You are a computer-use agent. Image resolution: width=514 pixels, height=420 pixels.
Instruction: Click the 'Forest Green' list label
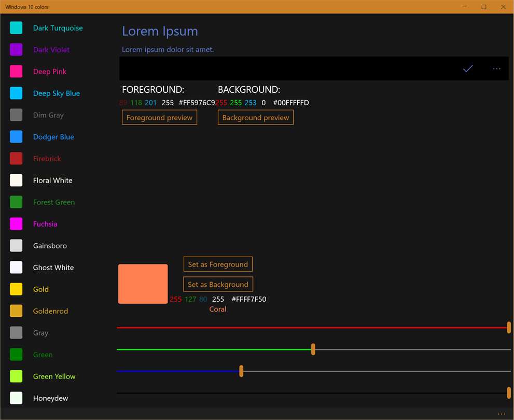point(54,202)
